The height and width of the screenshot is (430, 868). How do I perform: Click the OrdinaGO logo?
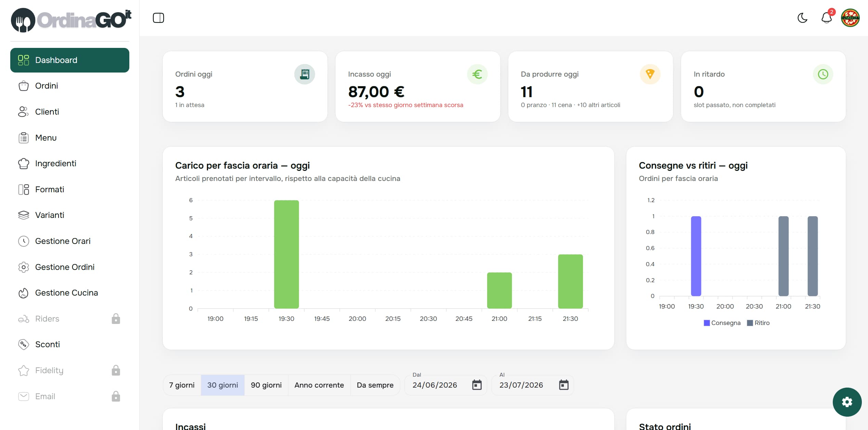tap(71, 20)
